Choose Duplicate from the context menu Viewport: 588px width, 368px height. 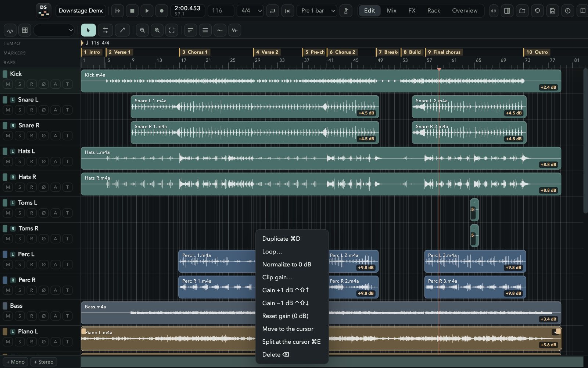pyautogui.click(x=292, y=238)
